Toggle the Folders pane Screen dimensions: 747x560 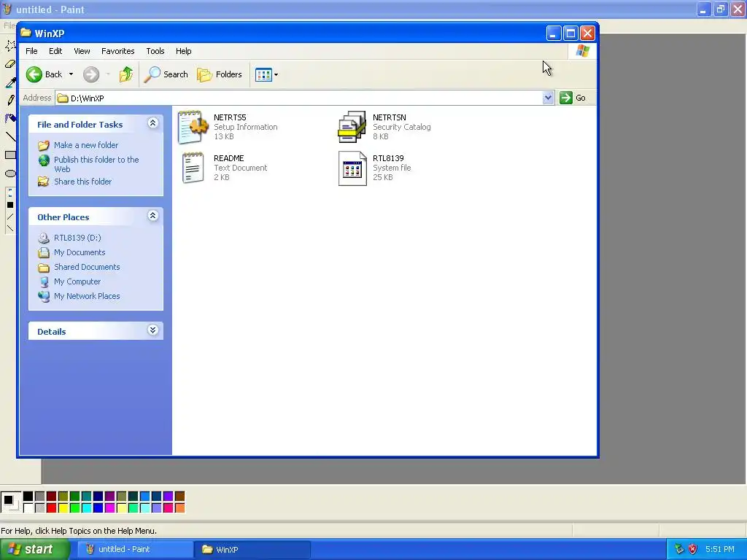pyautogui.click(x=220, y=74)
